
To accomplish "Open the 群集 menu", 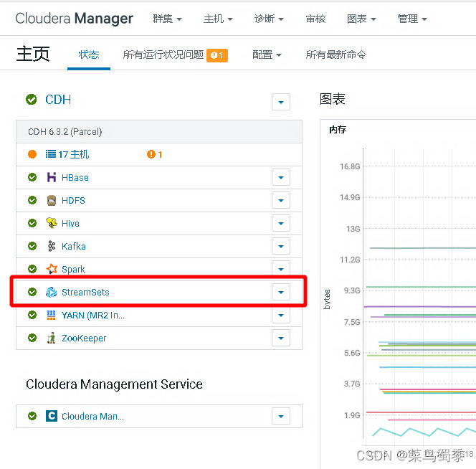I will coord(167,19).
